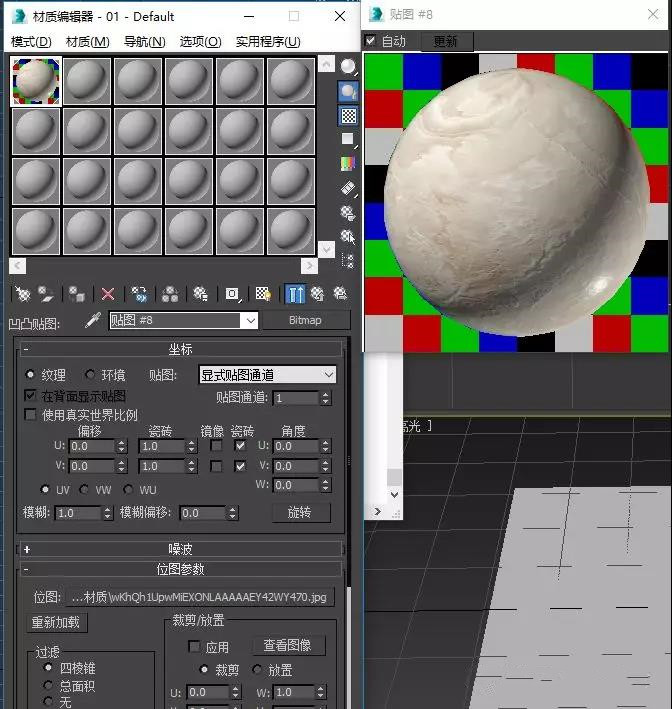Image resolution: width=672 pixels, height=709 pixels.
Task: Select the first material sample slot
Action: tap(36, 81)
